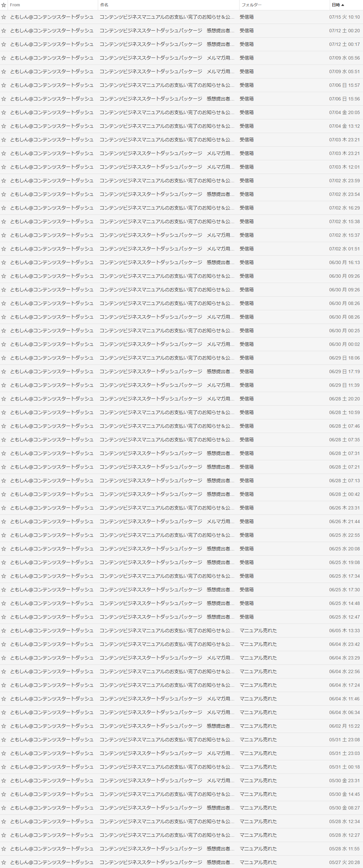
Task: Mark 06/29 日 18:06 message with star
Action: tap(4, 358)
